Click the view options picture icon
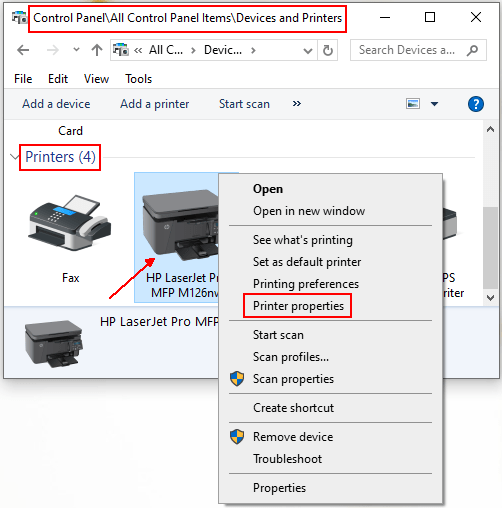Viewport: 502px width, 508px height. (x=413, y=104)
